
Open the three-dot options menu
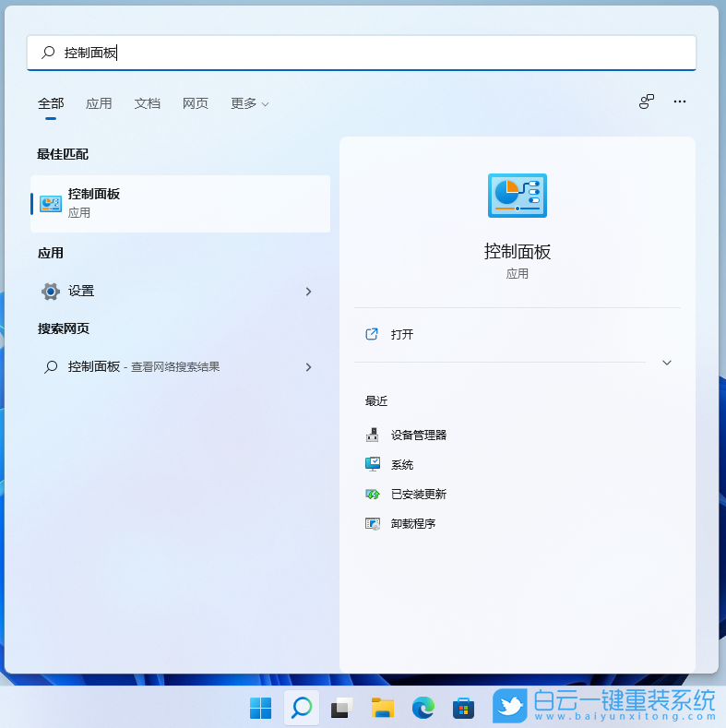click(680, 101)
